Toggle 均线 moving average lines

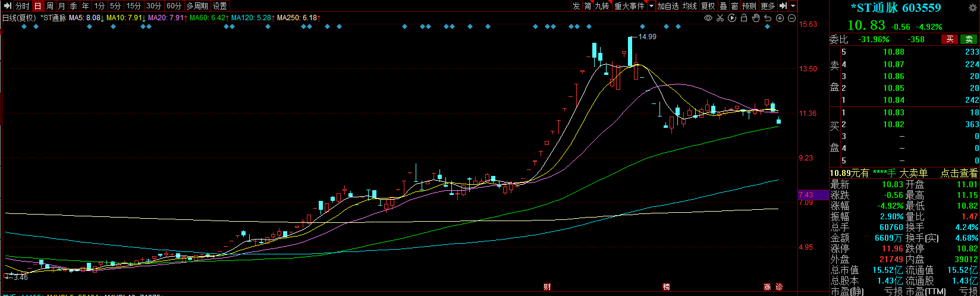click(x=690, y=6)
